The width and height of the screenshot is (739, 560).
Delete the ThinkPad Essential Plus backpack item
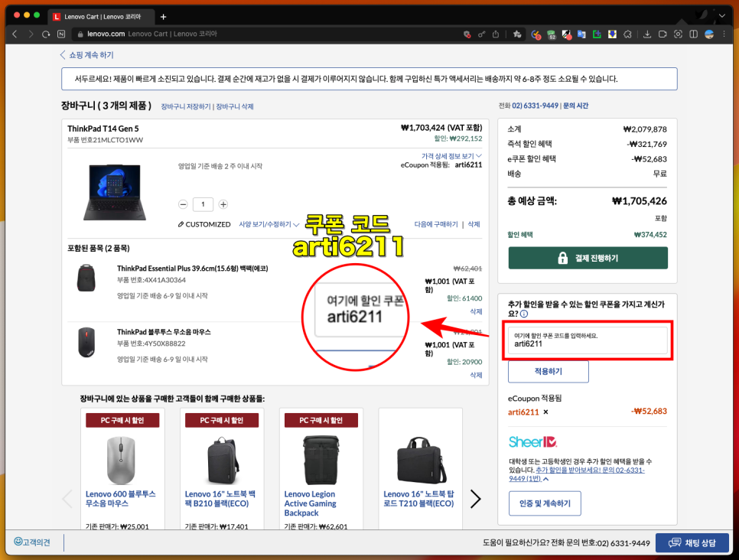pyautogui.click(x=476, y=311)
